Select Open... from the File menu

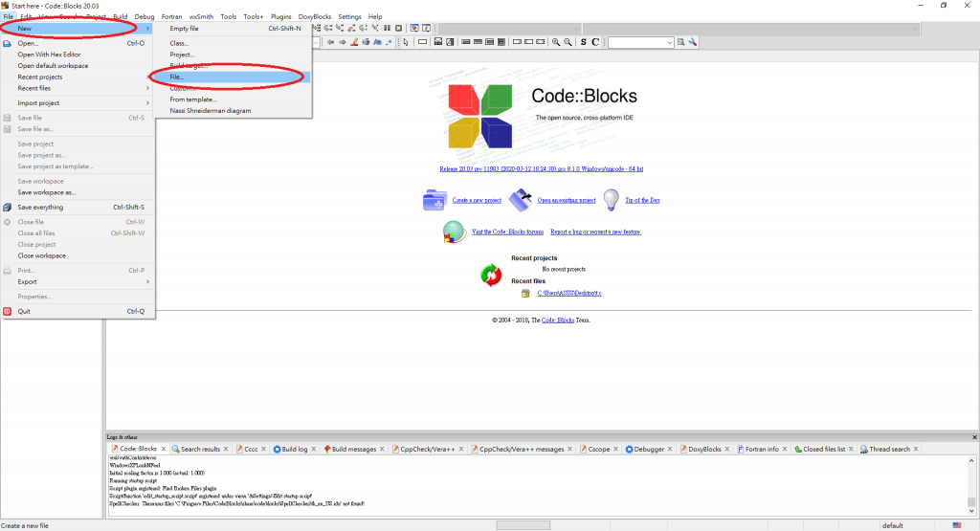pyautogui.click(x=78, y=43)
